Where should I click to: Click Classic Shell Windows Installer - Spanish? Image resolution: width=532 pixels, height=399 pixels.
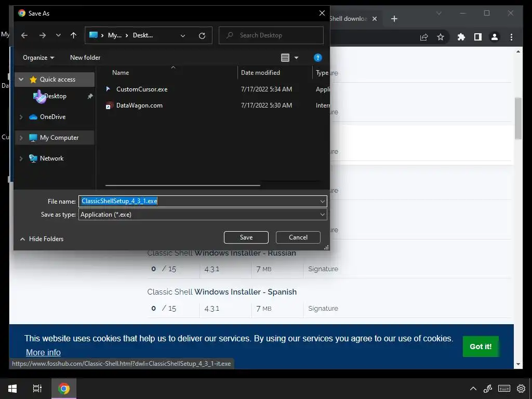pyautogui.click(x=222, y=292)
